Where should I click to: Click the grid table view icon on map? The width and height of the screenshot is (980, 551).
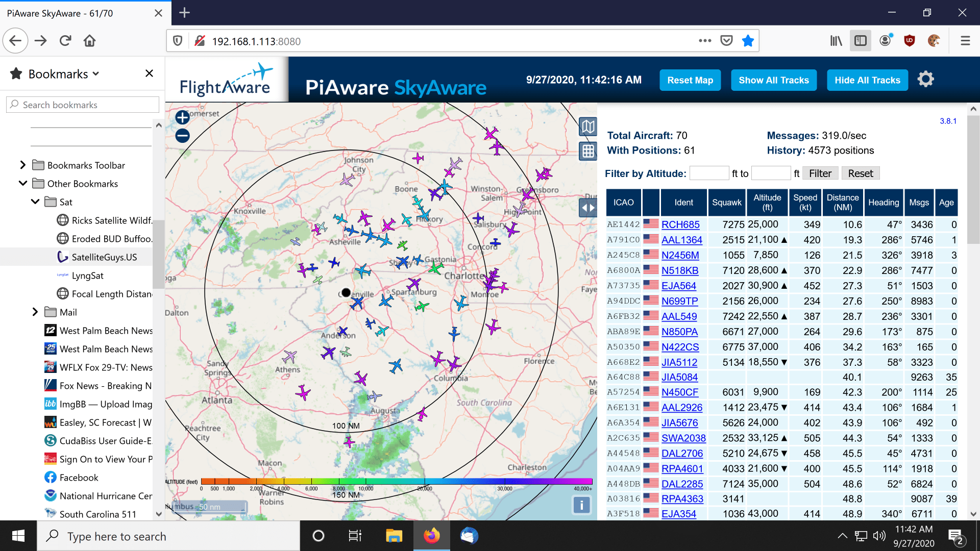point(588,151)
